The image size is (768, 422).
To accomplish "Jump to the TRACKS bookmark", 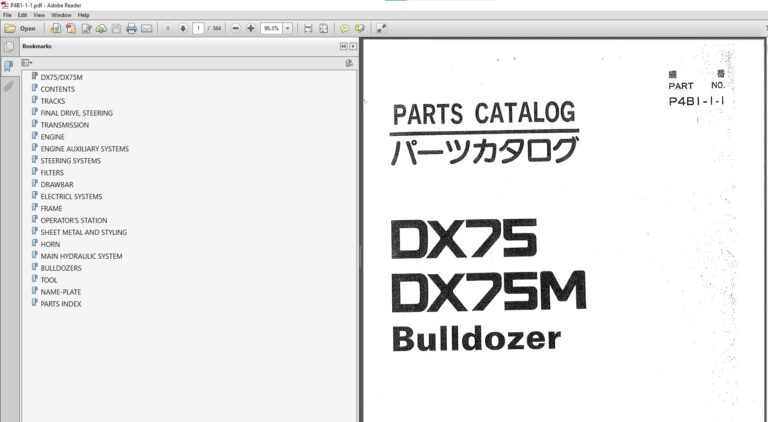I will [x=52, y=101].
